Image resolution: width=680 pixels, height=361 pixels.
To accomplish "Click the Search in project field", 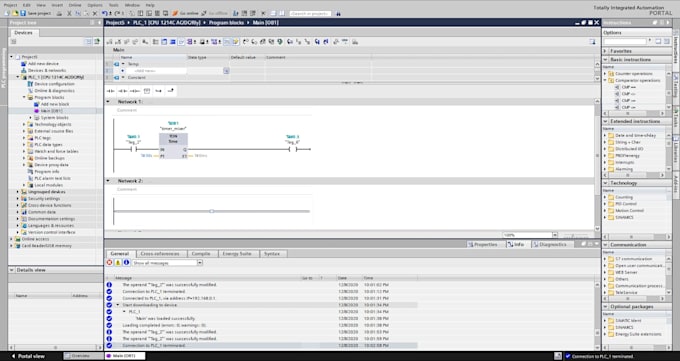I will pos(310,13).
